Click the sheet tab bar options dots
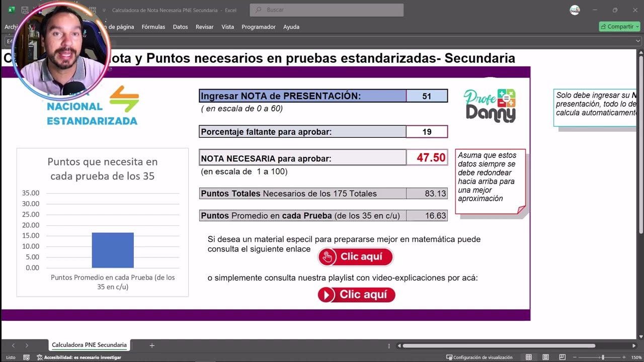Screen dimensions: 644x362 389,345
